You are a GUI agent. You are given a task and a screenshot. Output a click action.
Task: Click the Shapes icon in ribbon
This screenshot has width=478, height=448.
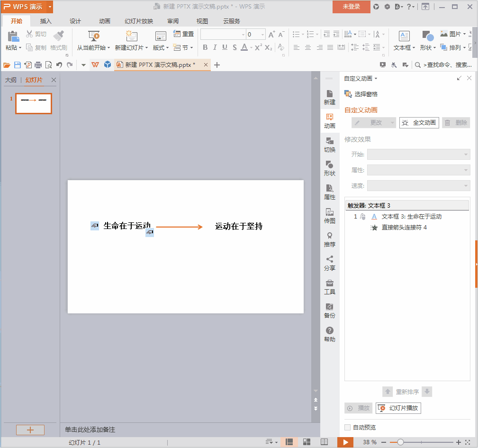(x=428, y=36)
